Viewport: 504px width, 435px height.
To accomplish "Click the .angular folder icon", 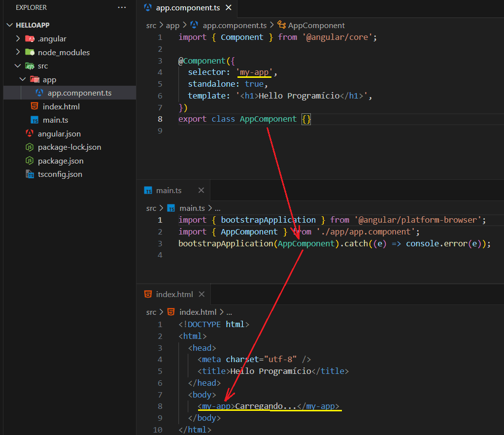I will (x=30, y=38).
